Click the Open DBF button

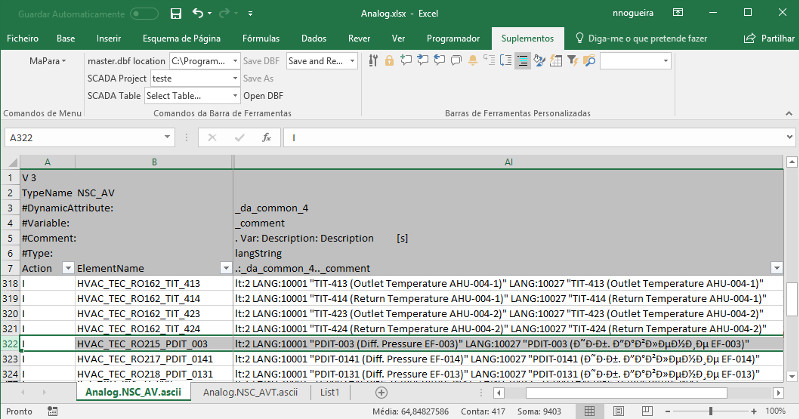(264, 96)
